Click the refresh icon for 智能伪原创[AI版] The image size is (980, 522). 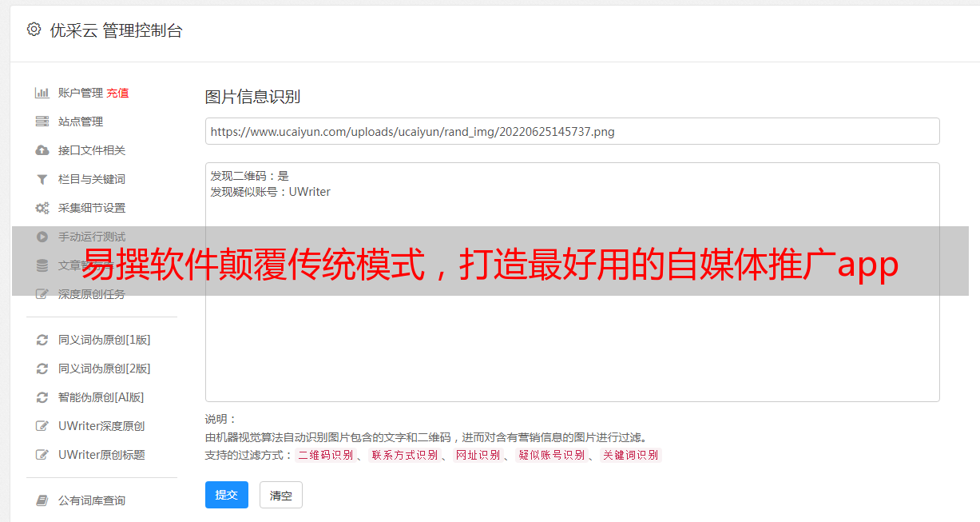pos(42,397)
